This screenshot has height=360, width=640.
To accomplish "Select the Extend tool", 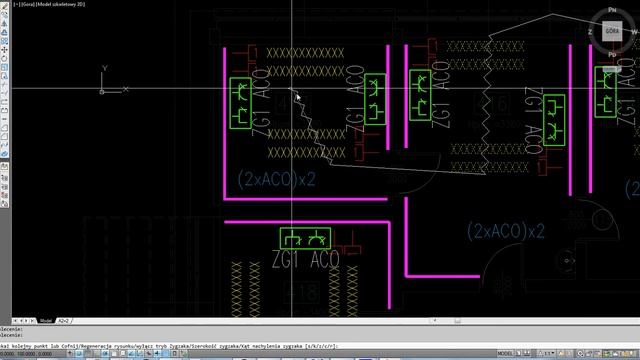I will click(5, 93).
